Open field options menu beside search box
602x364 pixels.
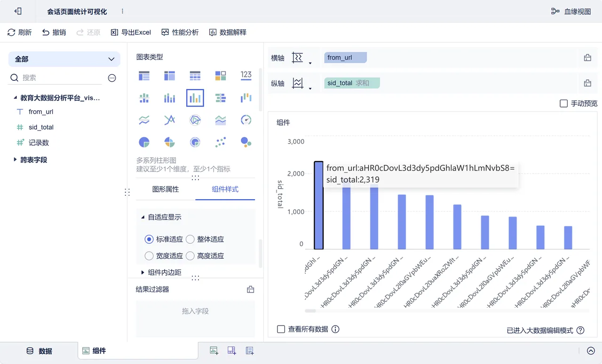[x=112, y=78]
